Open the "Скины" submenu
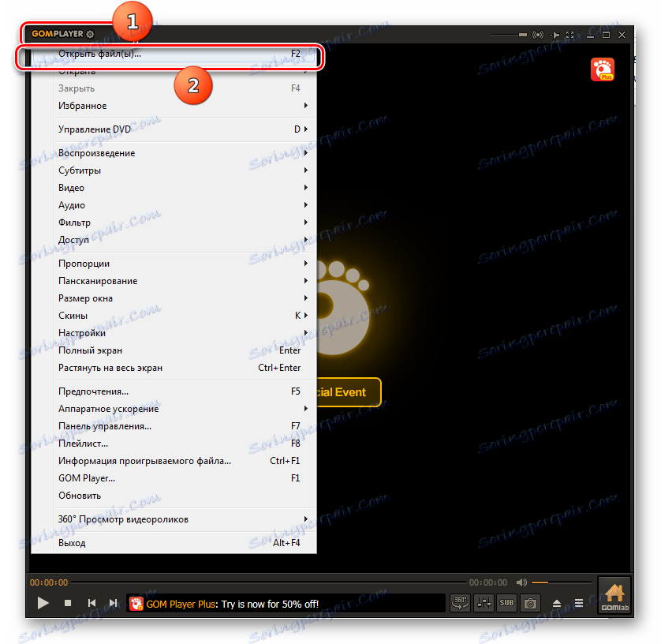This screenshot has width=661, height=644. [x=174, y=315]
